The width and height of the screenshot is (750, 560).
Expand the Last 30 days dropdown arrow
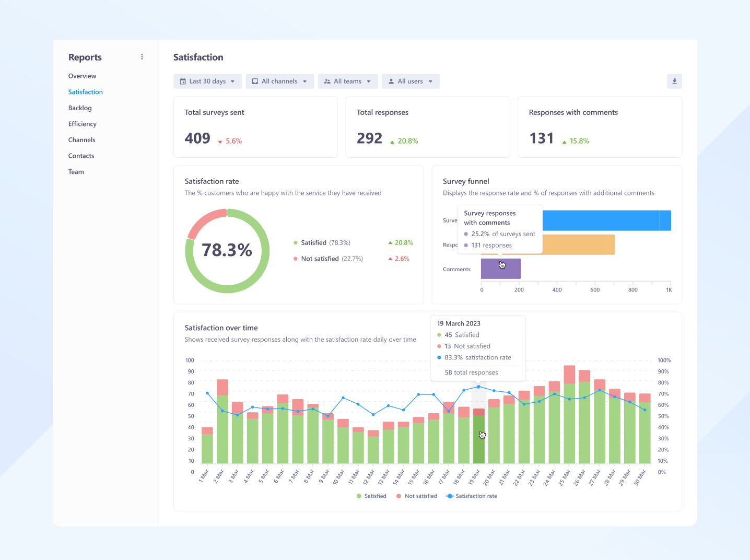coord(232,81)
